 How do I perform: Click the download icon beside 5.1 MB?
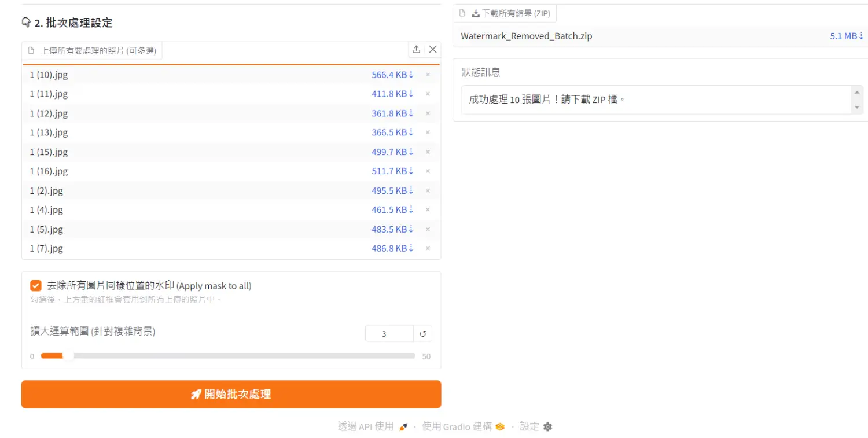click(x=860, y=36)
